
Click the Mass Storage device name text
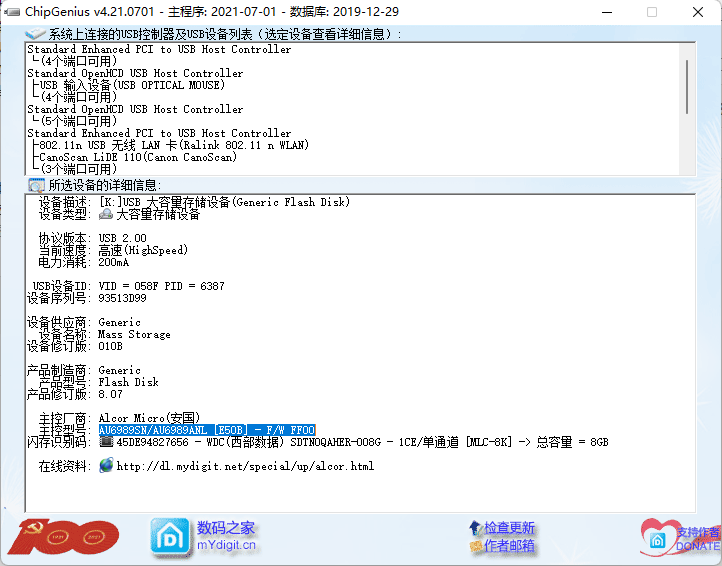[134, 334]
